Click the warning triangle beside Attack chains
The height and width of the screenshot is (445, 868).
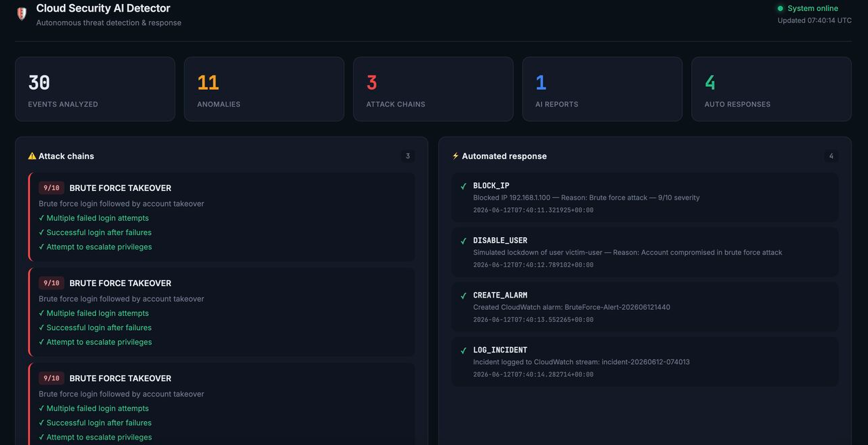coord(32,156)
